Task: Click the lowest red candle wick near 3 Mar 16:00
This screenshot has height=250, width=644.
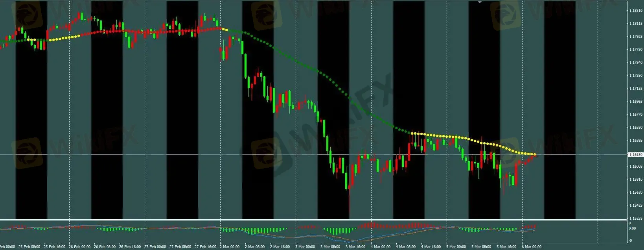Action: point(349,205)
